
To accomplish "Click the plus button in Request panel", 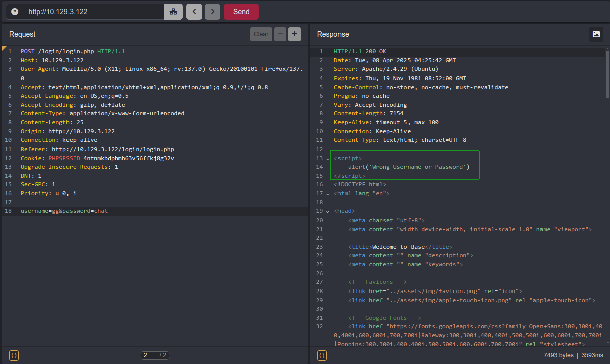I will (294, 34).
